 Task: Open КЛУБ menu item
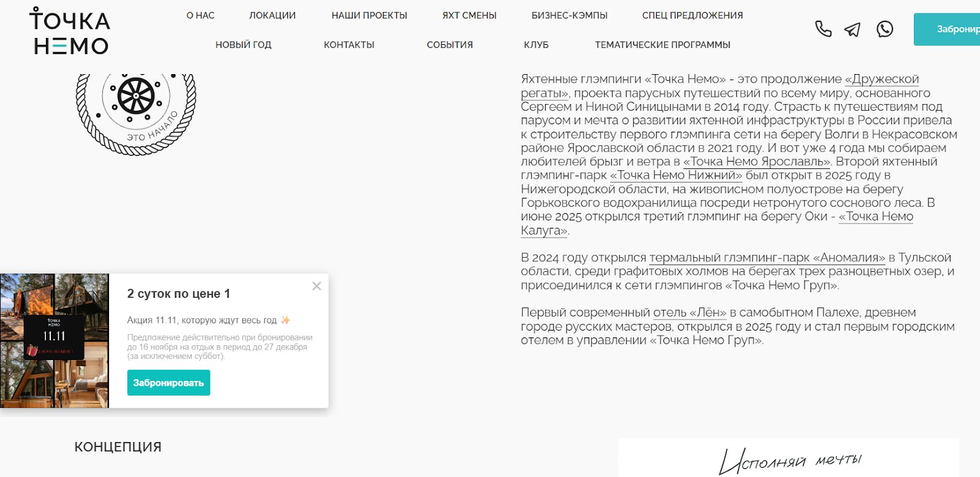click(536, 45)
